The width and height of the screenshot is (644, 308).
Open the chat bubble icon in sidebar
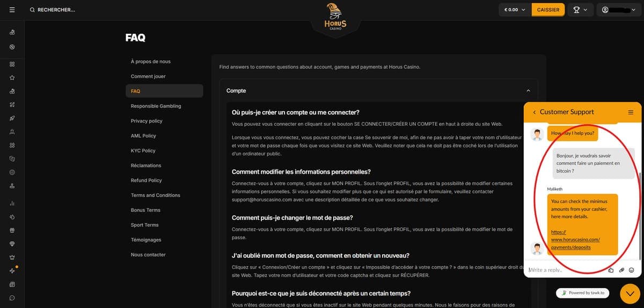[x=12, y=298]
